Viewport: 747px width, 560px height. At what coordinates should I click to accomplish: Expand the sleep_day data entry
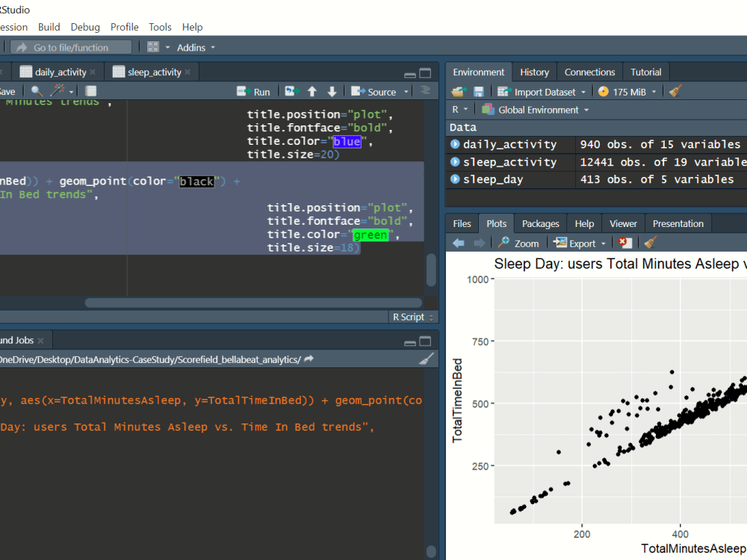click(x=455, y=179)
